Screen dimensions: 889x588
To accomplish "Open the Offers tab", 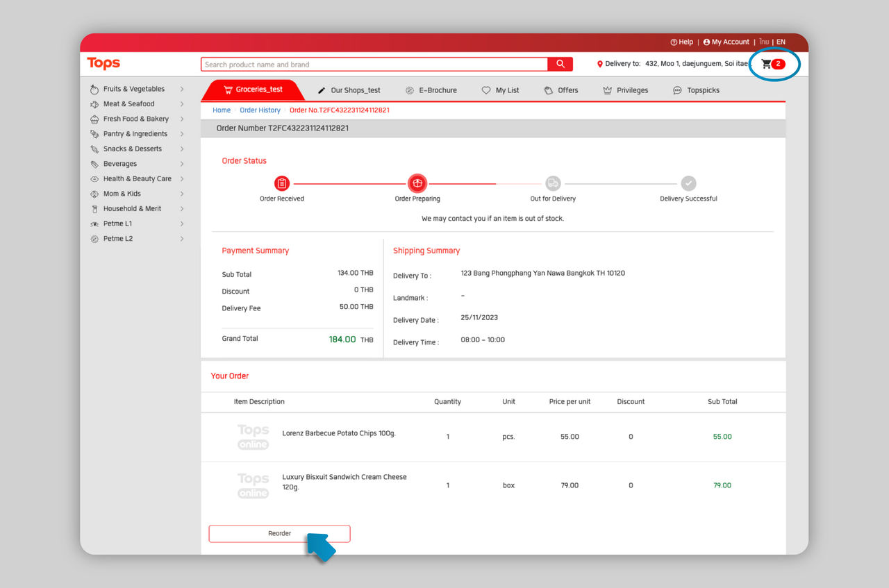I will click(561, 90).
